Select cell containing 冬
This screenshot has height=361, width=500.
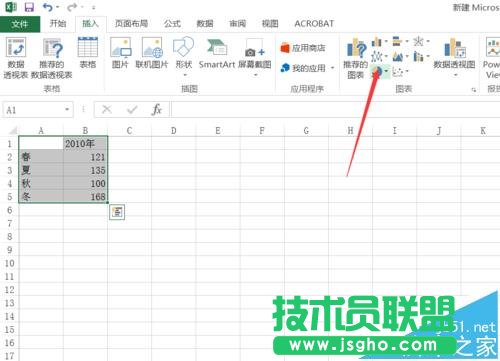pyautogui.click(x=41, y=197)
